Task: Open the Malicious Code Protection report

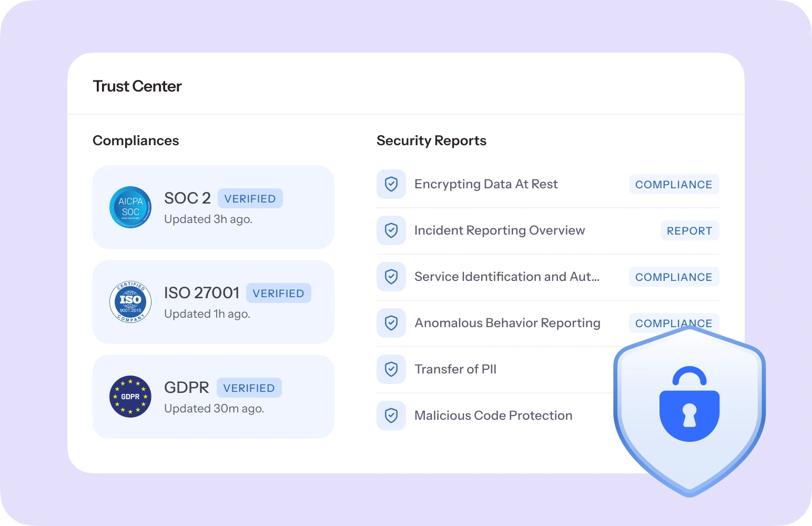Action: tap(493, 416)
